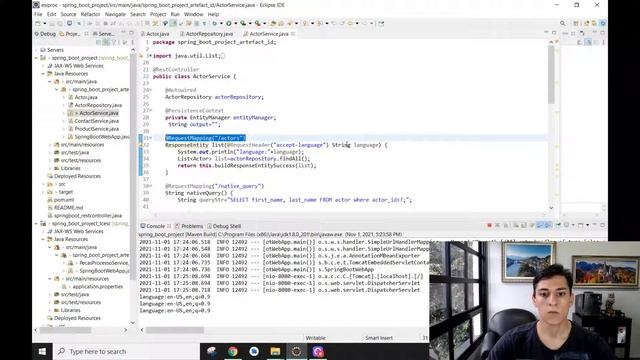Expand JAX-WS Web Services under spring_boot_project
Screen dimensions: 640x360
click(43, 66)
